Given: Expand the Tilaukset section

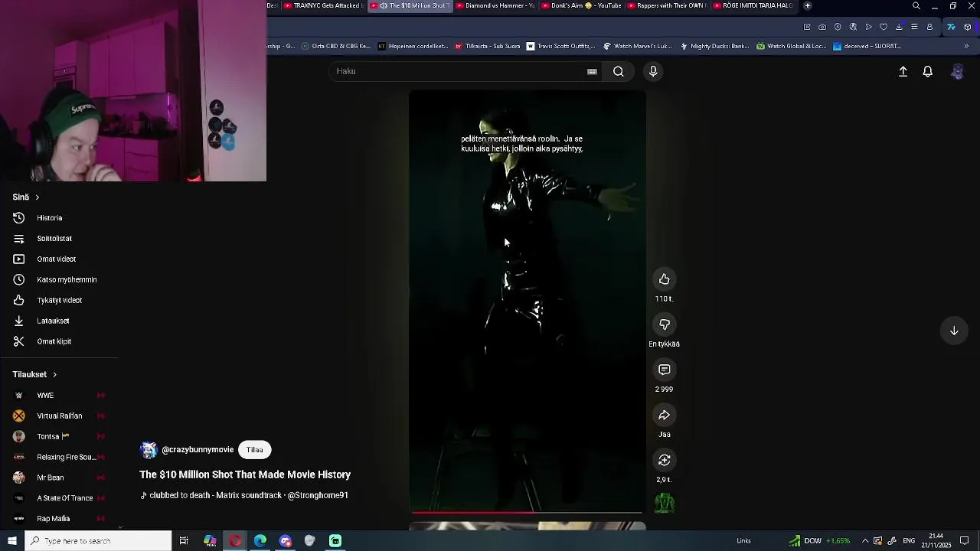Looking at the screenshot, I should tap(34, 374).
